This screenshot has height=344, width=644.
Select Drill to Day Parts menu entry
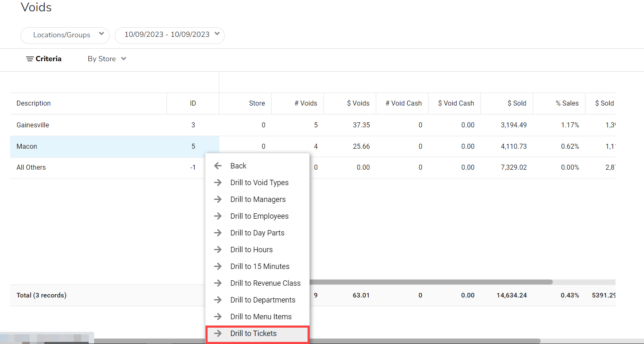click(x=257, y=233)
